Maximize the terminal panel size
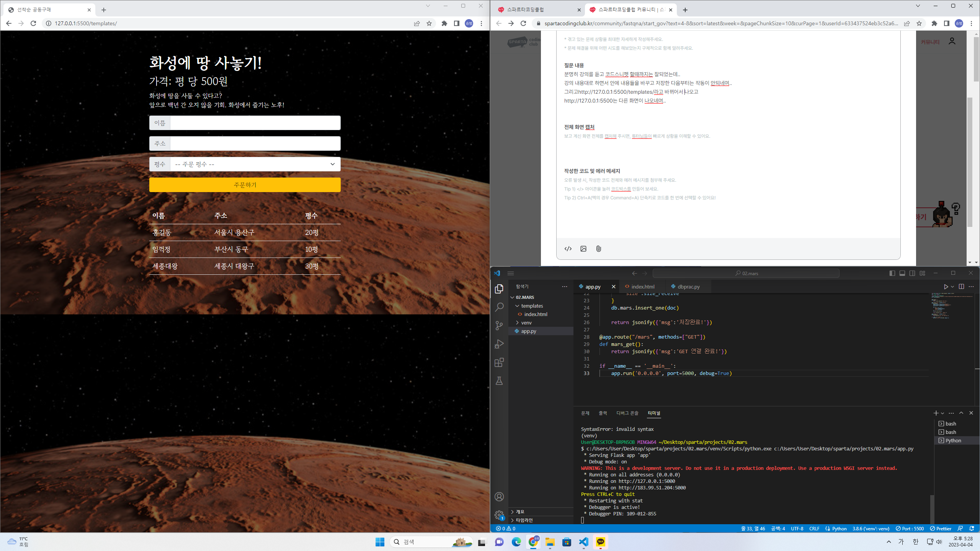 [x=961, y=413]
